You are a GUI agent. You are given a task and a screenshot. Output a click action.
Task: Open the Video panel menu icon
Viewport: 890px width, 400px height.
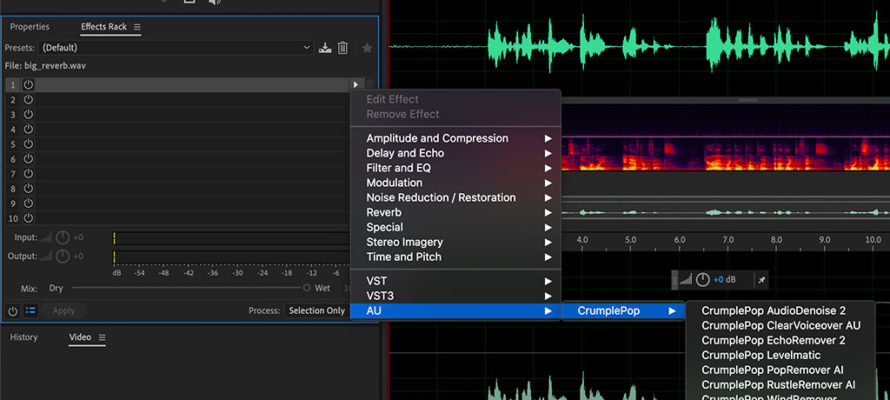(x=102, y=337)
